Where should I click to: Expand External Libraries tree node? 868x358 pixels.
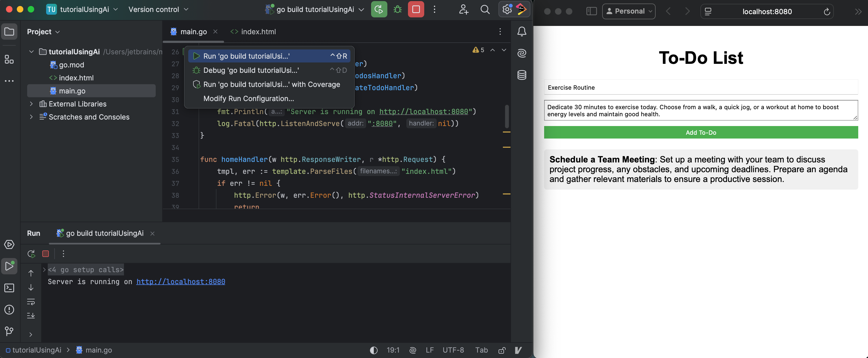point(31,104)
